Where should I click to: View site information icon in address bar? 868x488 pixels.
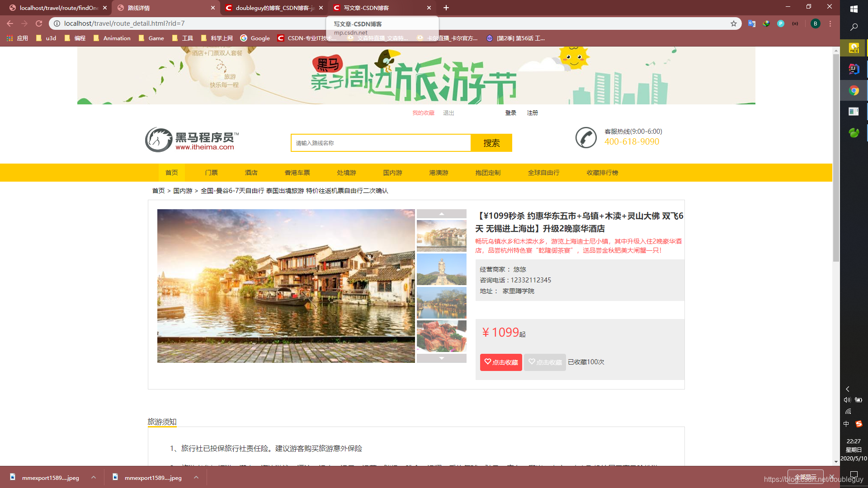coord(57,23)
